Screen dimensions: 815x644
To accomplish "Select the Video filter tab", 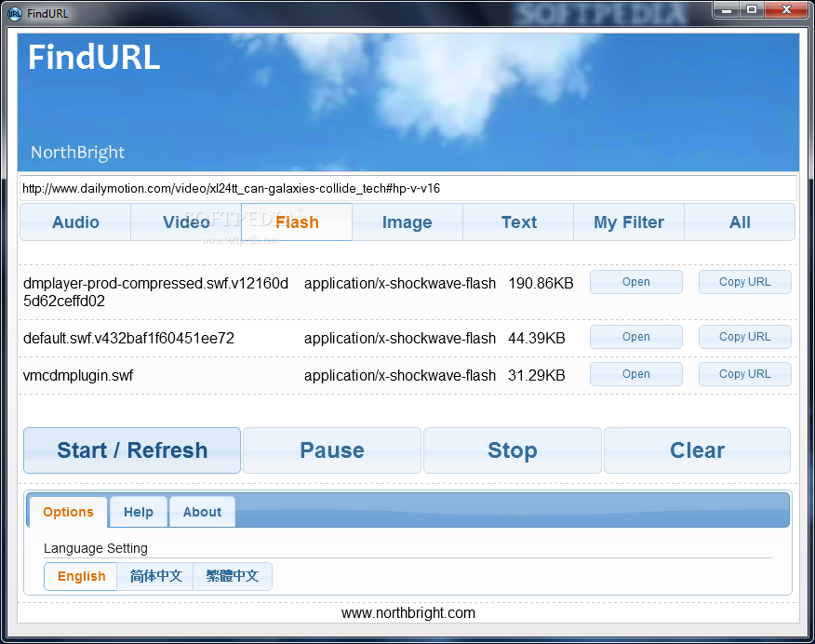I will point(186,221).
